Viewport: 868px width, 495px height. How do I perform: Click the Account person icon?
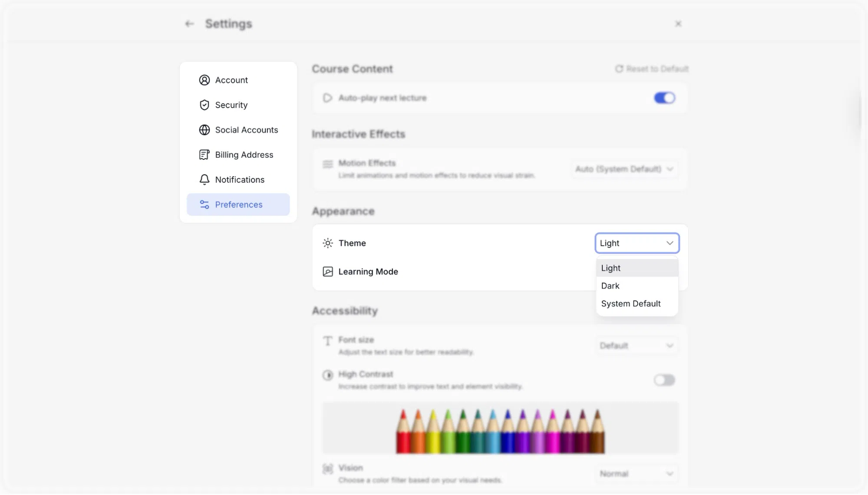[204, 80]
